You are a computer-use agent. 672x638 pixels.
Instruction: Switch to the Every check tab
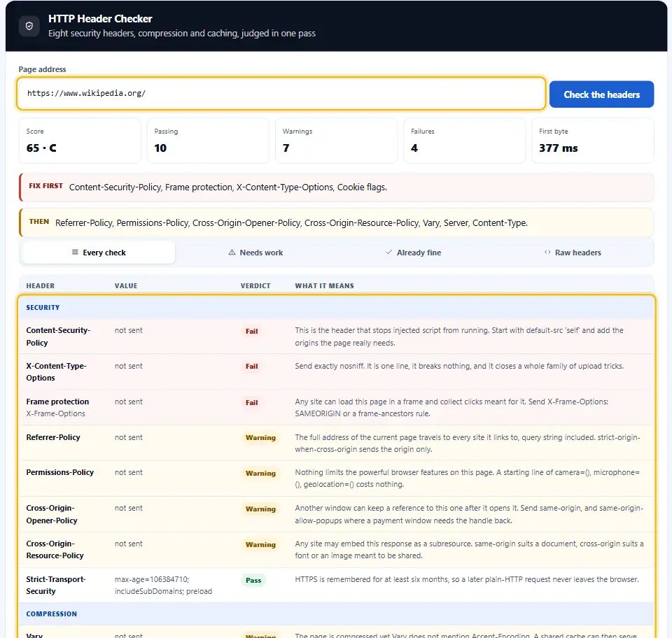[x=99, y=253]
